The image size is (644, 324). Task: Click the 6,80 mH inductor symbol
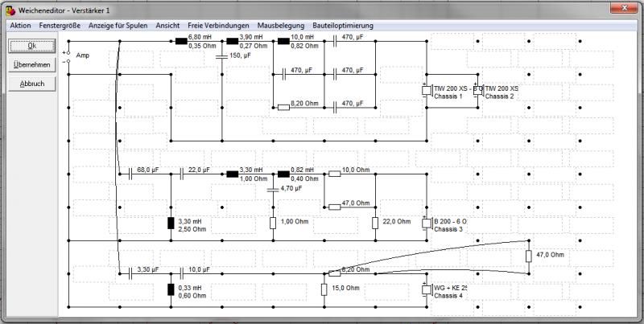(x=181, y=41)
